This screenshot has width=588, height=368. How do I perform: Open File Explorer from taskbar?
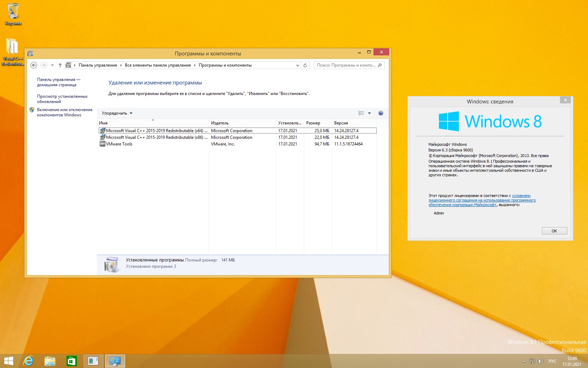coord(50,361)
